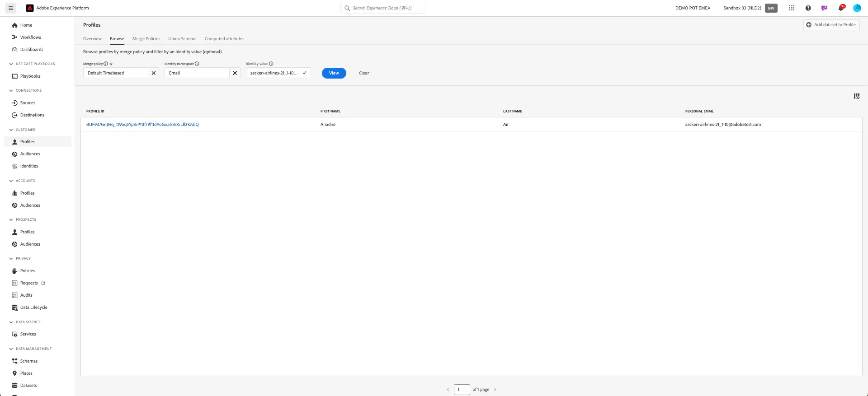868x396 pixels.
Task: Click Add dataset to Profile button
Action: [831, 25]
